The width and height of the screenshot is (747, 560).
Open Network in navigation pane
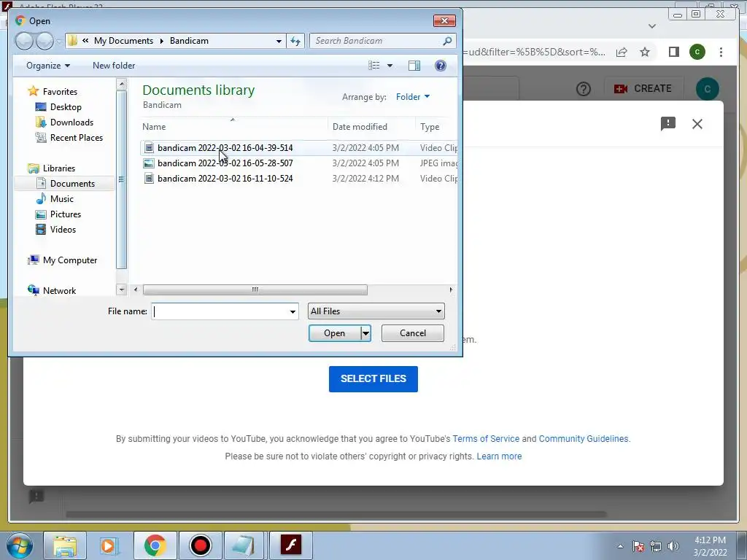[x=59, y=290]
